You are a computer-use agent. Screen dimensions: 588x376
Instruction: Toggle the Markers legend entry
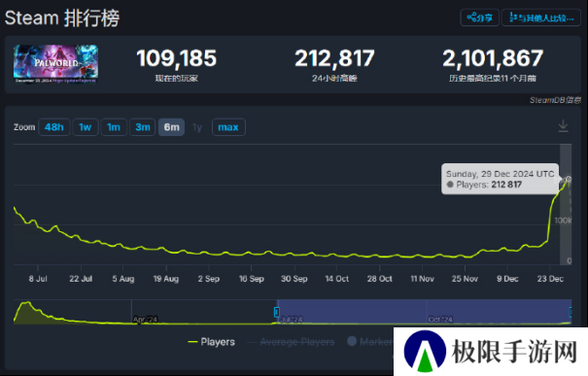[x=370, y=342]
